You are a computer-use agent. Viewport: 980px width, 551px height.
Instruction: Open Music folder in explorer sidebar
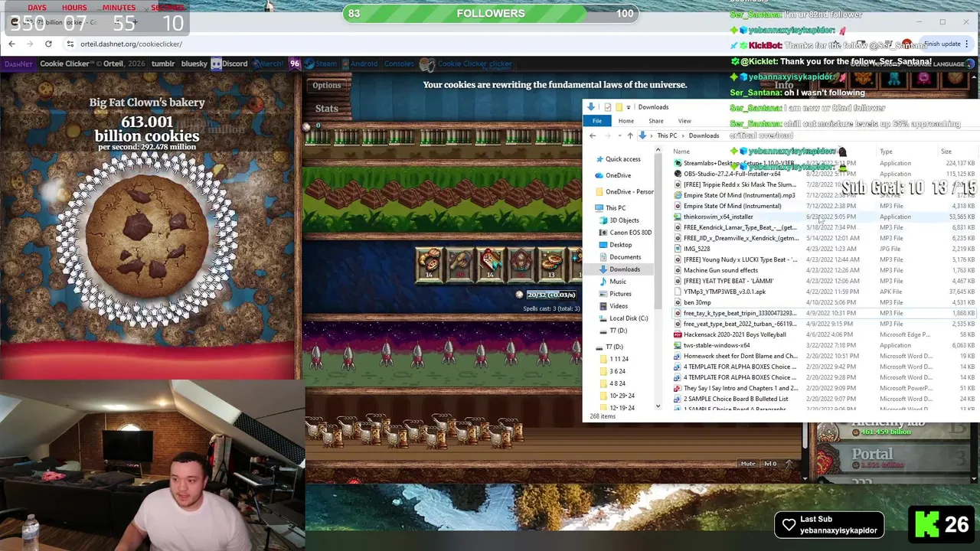(617, 282)
